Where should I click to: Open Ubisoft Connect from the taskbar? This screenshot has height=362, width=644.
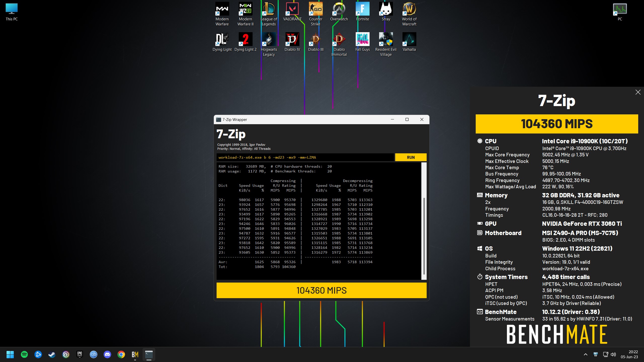pos(66,354)
